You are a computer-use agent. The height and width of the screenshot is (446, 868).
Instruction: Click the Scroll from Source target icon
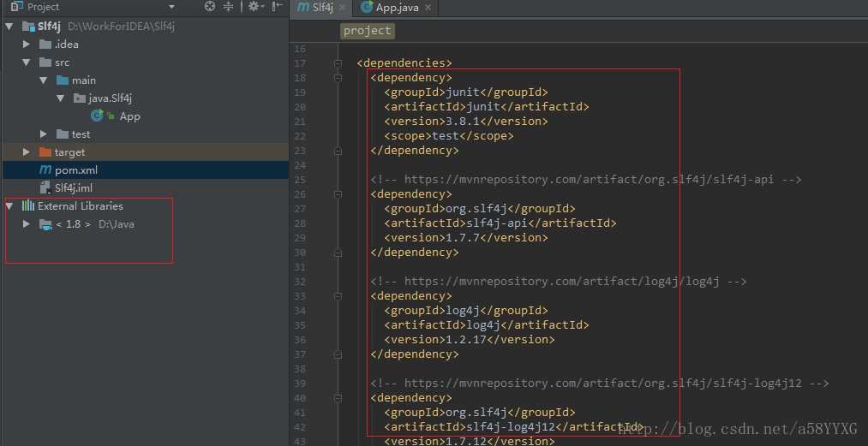[210, 7]
